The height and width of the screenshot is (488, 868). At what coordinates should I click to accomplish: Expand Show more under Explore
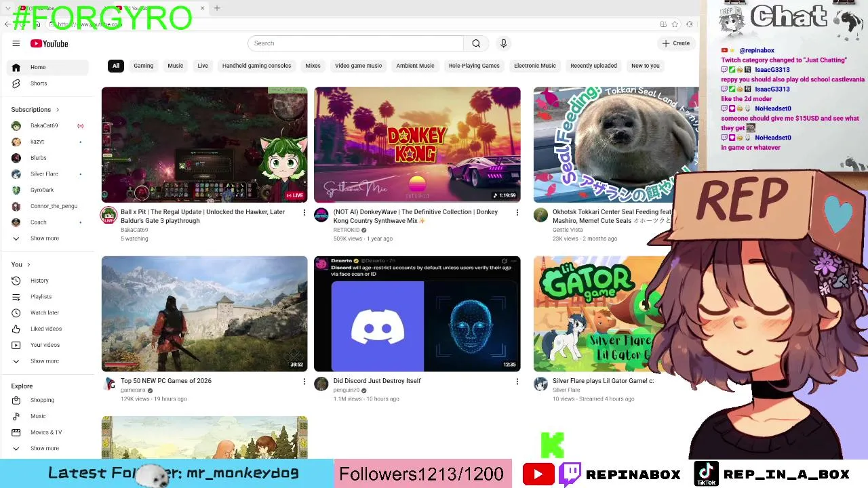coord(47,449)
